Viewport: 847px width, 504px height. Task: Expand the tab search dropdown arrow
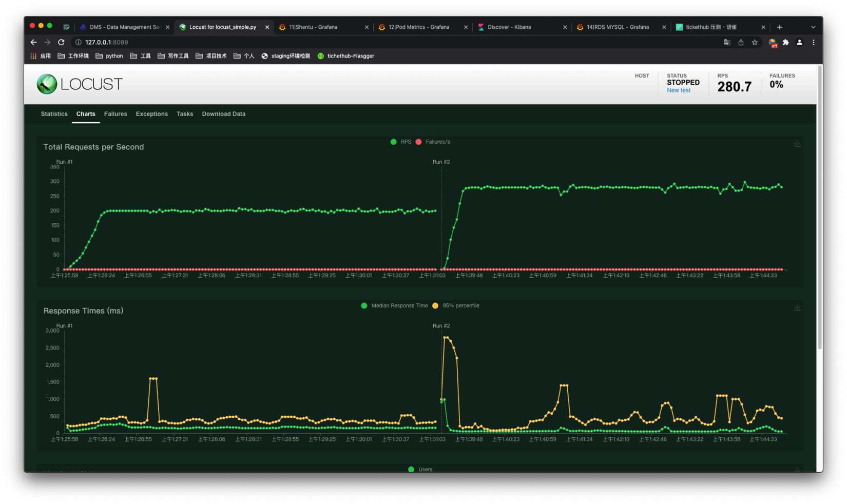[x=813, y=27]
